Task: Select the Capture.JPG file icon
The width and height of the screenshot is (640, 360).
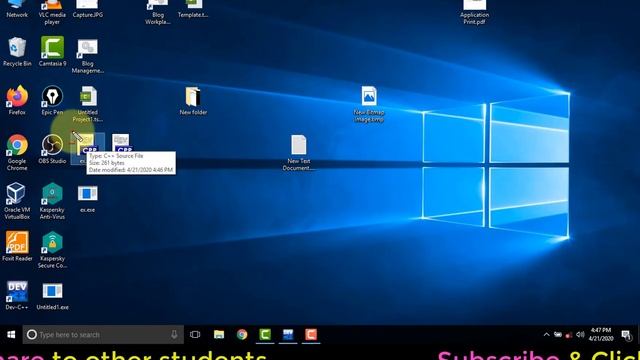Action: (87, 9)
